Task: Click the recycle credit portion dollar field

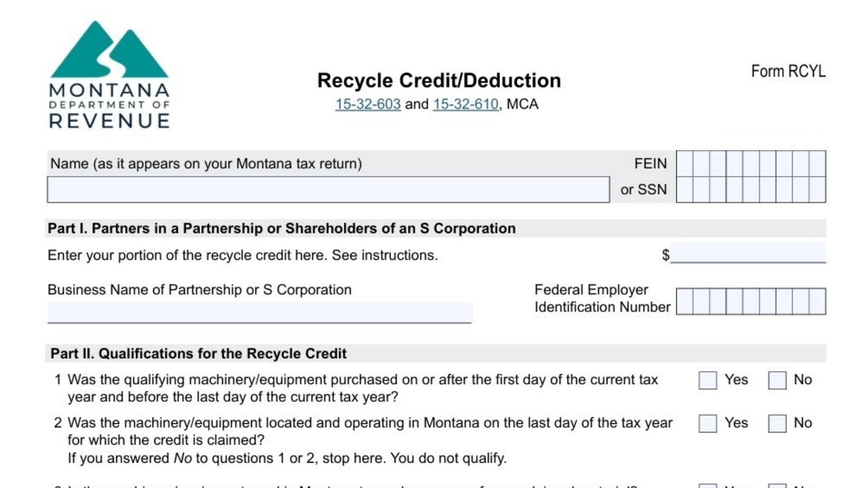Action: pos(748,254)
